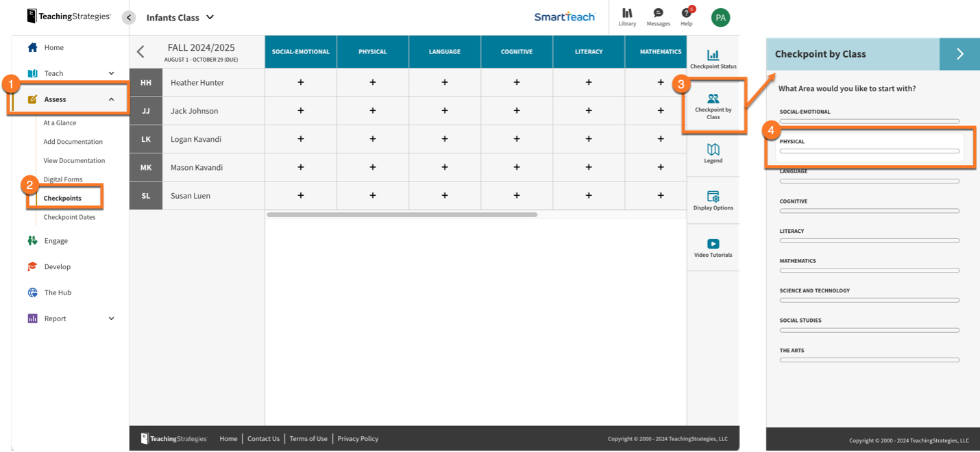The height and width of the screenshot is (452, 980).
Task: Open the Messages speech bubble icon
Action: click(x=658, y=14)
